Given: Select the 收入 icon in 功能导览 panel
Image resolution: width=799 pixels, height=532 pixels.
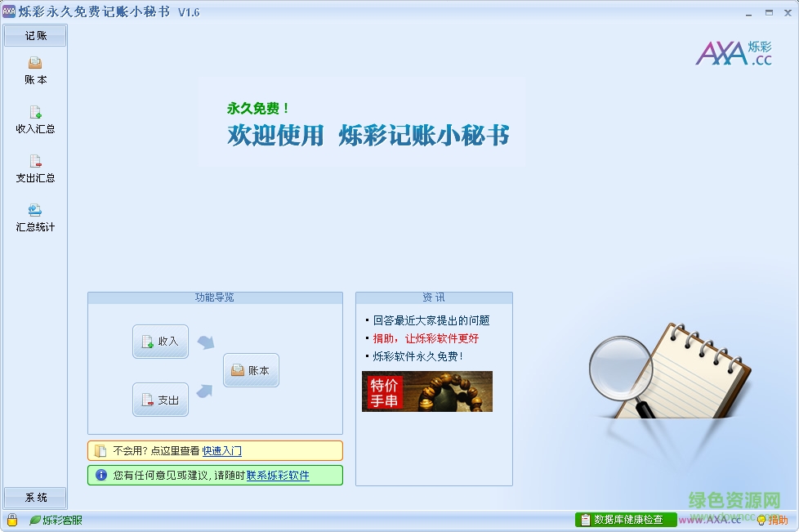Looking at the screenshot, I should tap(159, 341).
